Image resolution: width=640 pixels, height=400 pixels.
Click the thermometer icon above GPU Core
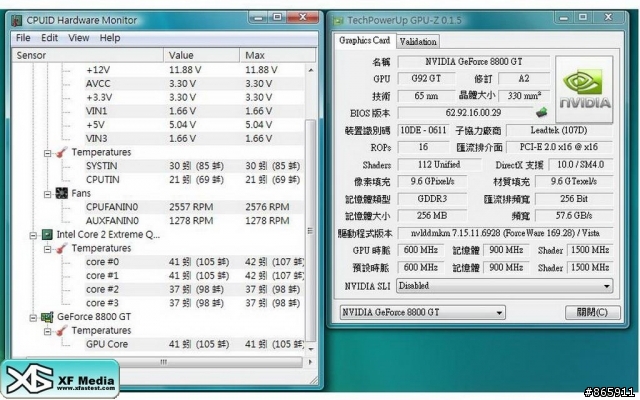point(62,331)
